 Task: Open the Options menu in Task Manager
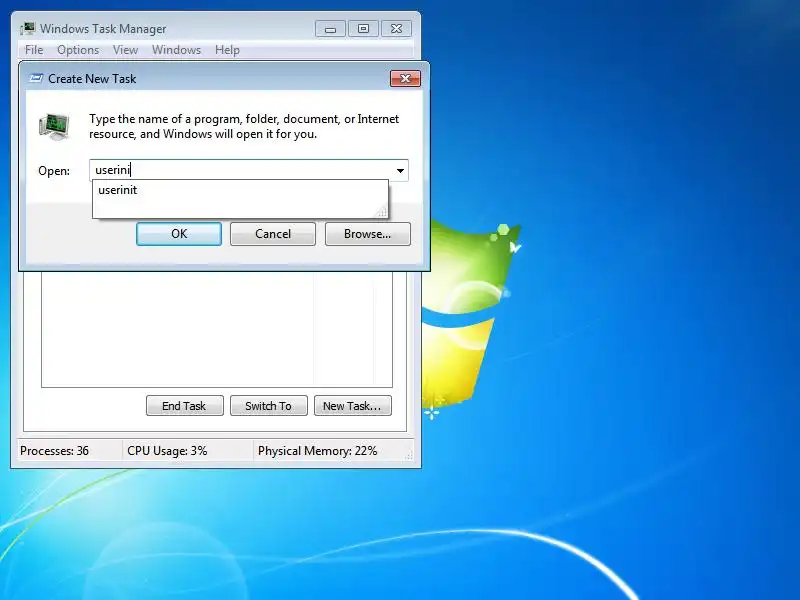pyautogui.click(x=78, y=50)
